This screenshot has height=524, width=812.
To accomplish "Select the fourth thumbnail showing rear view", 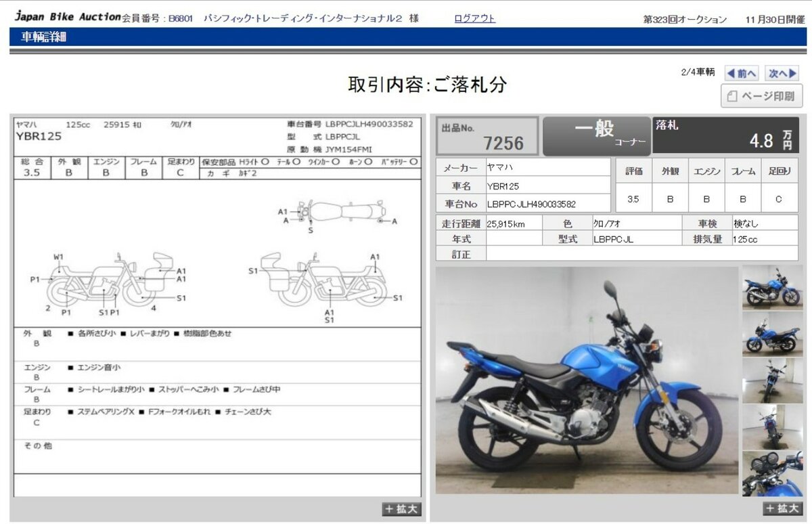I will click(773, 427).
